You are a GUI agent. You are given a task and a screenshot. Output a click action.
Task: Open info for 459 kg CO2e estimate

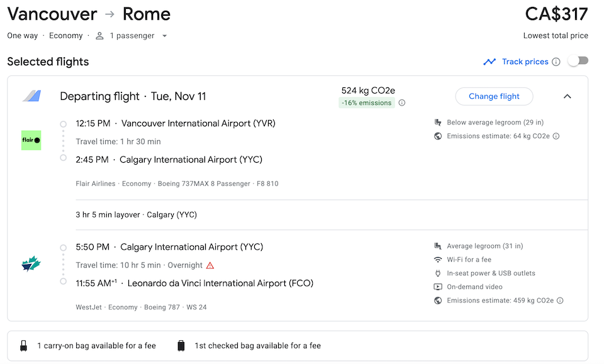point(560,301)
